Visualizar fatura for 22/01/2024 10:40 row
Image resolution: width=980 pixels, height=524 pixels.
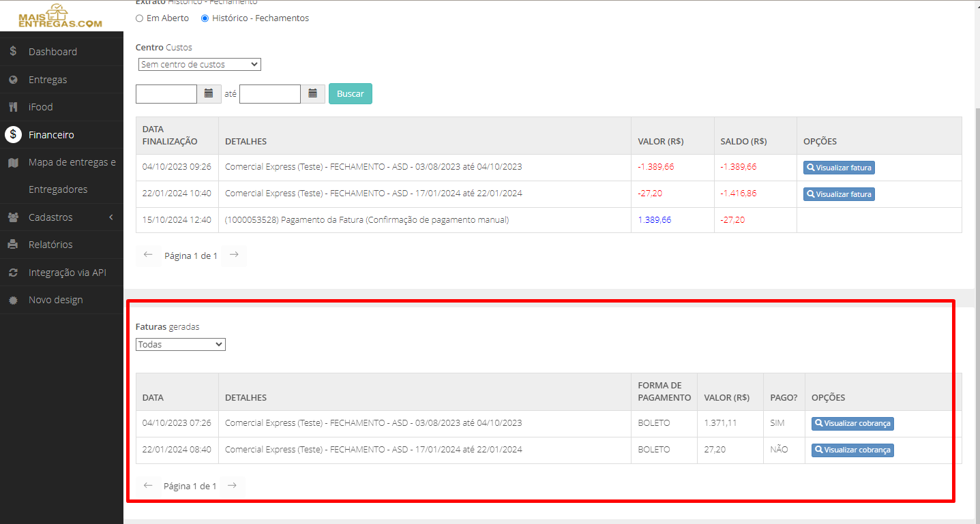[x=839, y=194]
